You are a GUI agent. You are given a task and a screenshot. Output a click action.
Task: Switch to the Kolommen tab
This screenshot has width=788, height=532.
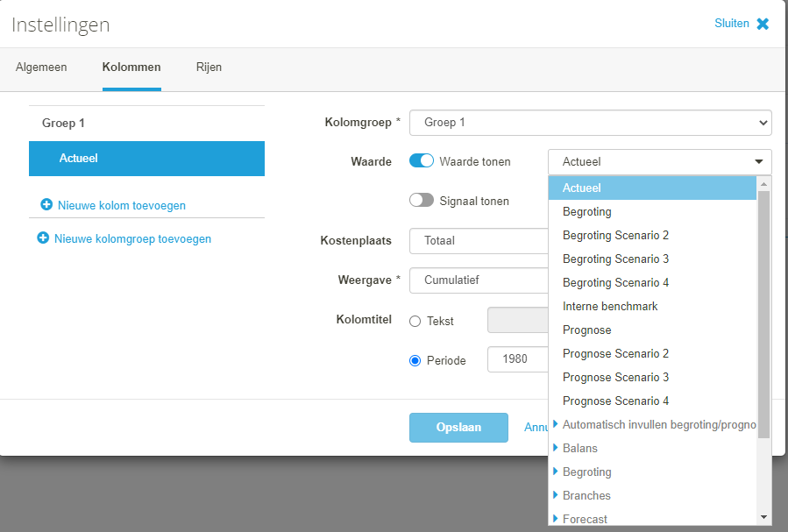point(131,67)
